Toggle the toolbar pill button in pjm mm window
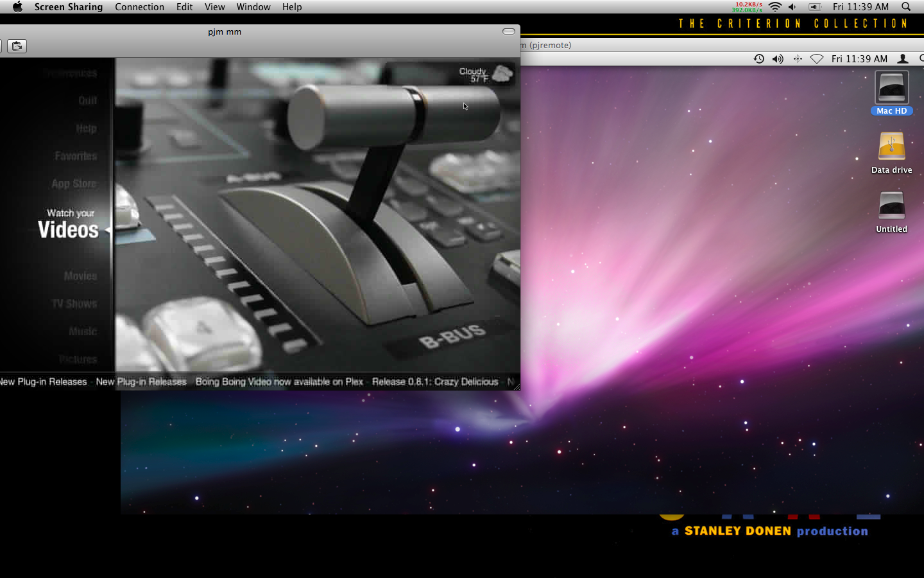 tap(509, 31)
